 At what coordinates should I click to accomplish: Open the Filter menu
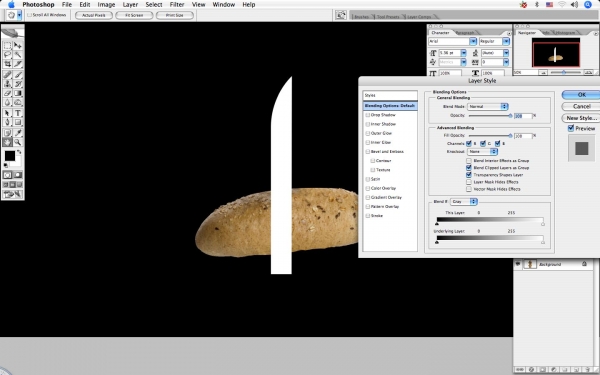[x=177, y=5]
